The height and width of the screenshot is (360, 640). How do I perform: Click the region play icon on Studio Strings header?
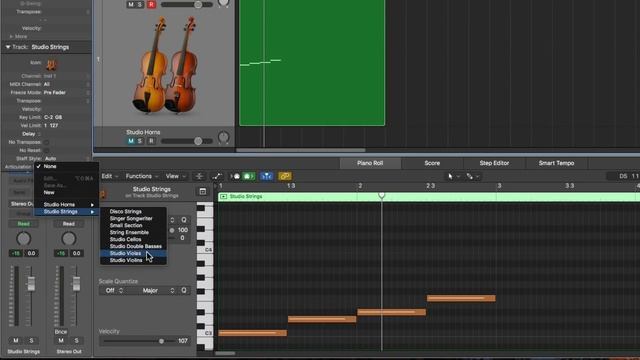click(223, 197)
